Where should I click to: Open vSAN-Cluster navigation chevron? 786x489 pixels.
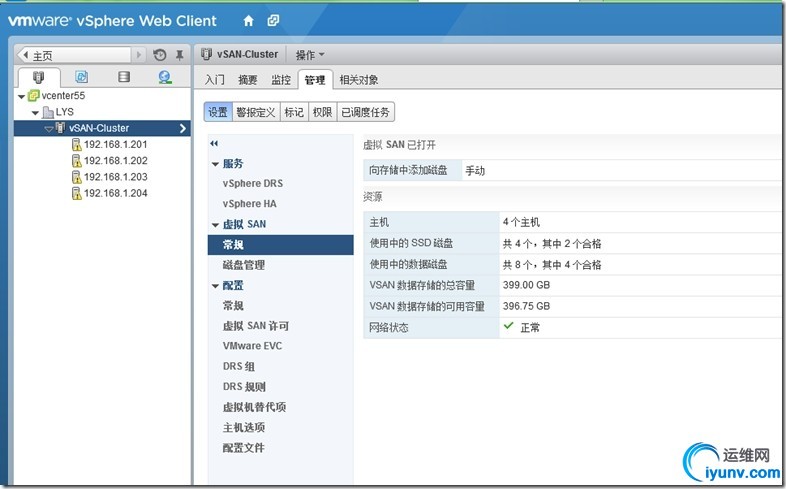pos(182,128)
